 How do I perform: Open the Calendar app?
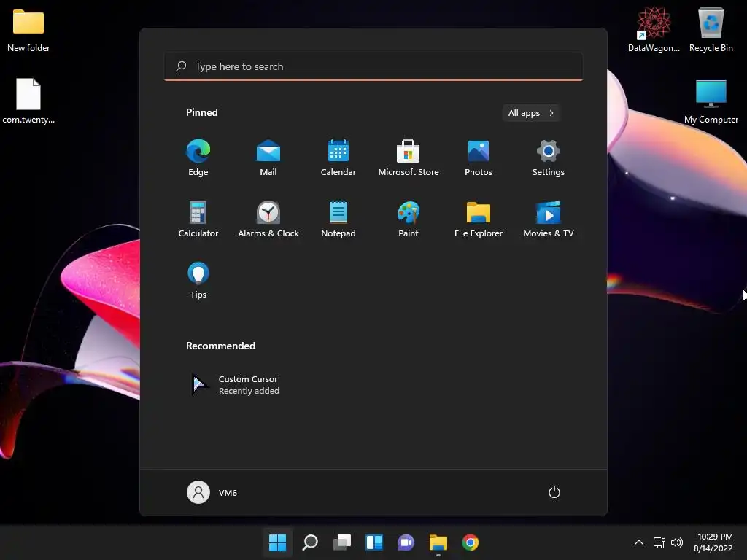[338, 157]
